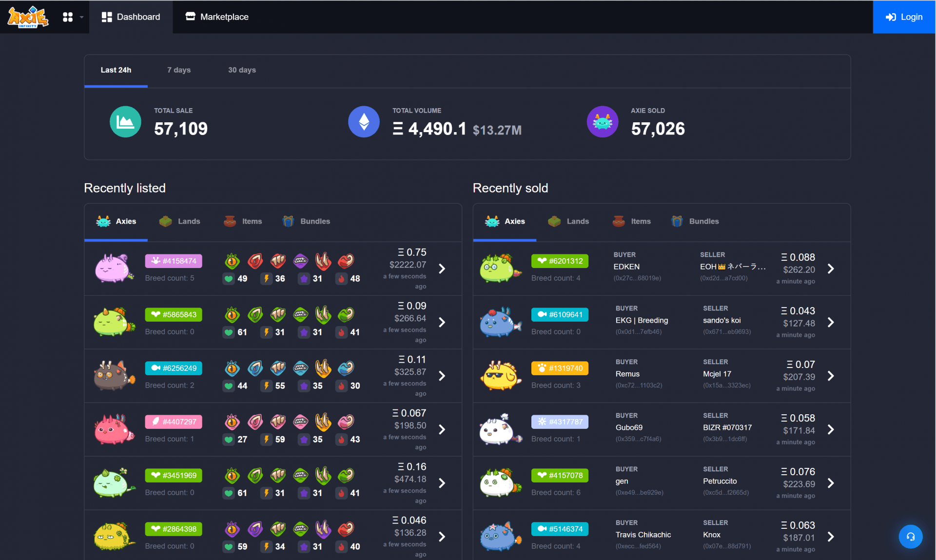Expand the dropdown arrow beside apps grid
This screenshot has width=936, height=560.
click(82, 17)
